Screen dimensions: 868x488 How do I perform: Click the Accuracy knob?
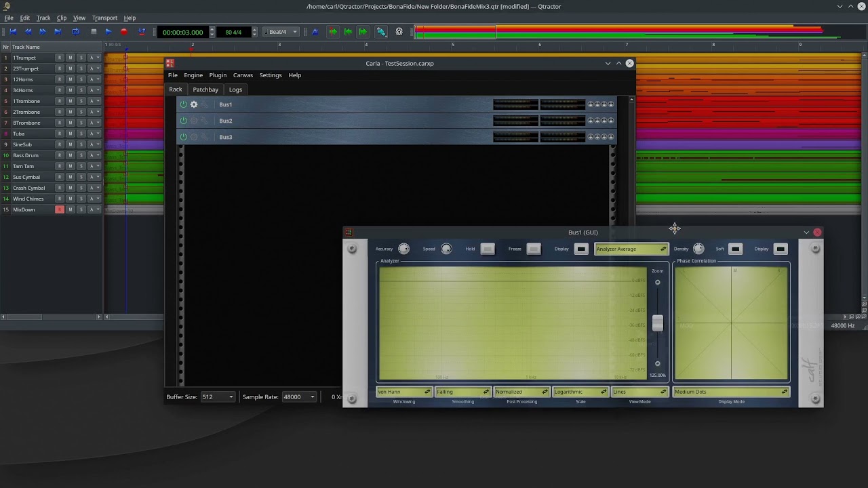403,249
